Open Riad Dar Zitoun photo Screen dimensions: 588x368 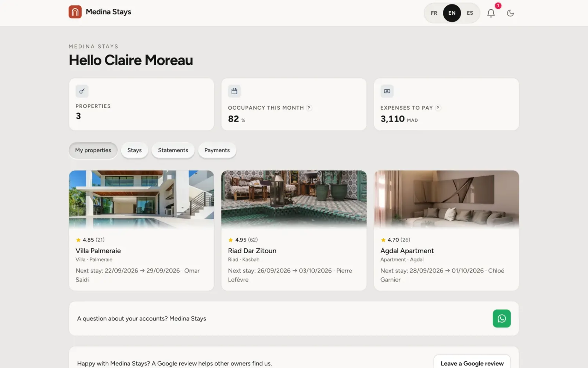294,199
